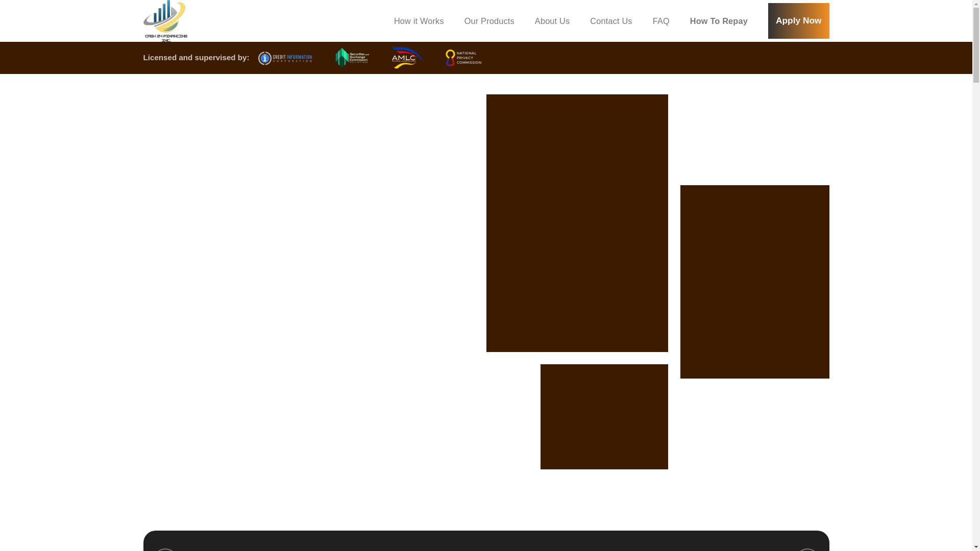The image size is (980, 551).
Task: Click the National Privacy Commission logo
Action: (463, 58)
